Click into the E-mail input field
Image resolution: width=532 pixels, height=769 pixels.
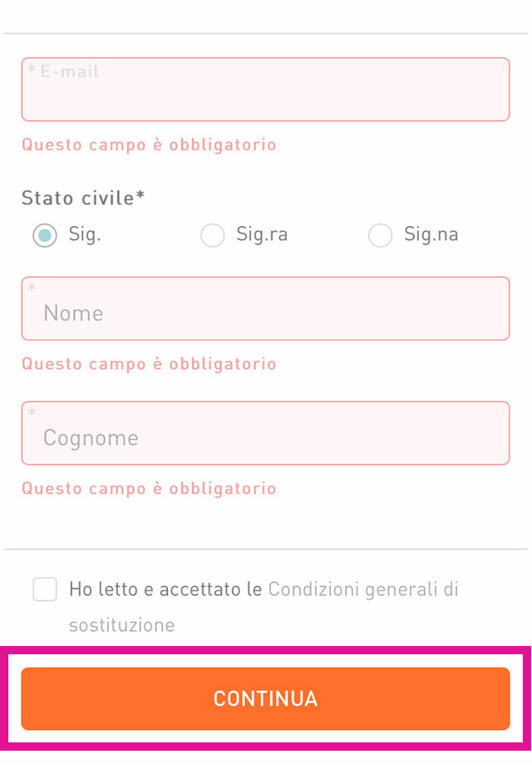click(265, 90)
